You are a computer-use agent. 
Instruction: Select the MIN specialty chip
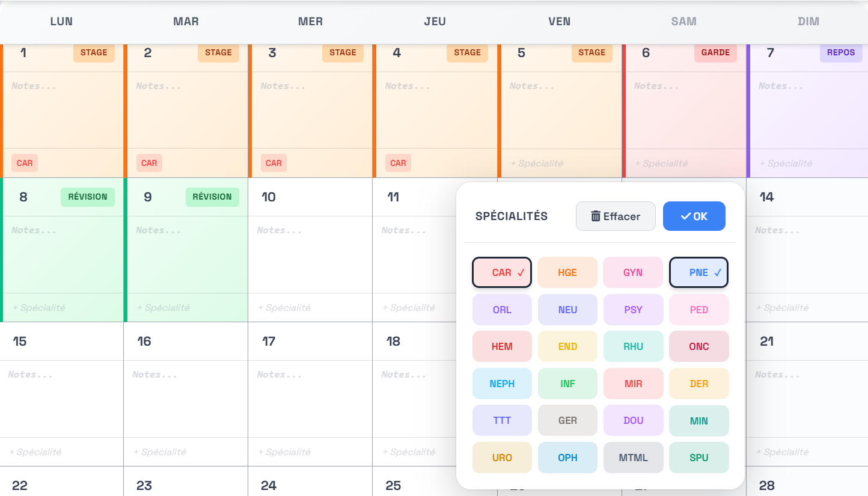698,420
